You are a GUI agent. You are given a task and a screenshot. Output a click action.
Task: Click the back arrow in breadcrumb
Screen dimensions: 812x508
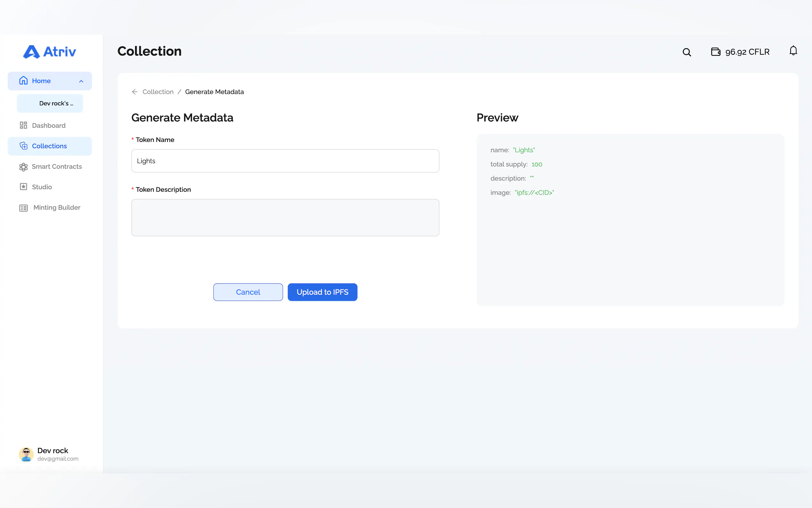[135, 92]
